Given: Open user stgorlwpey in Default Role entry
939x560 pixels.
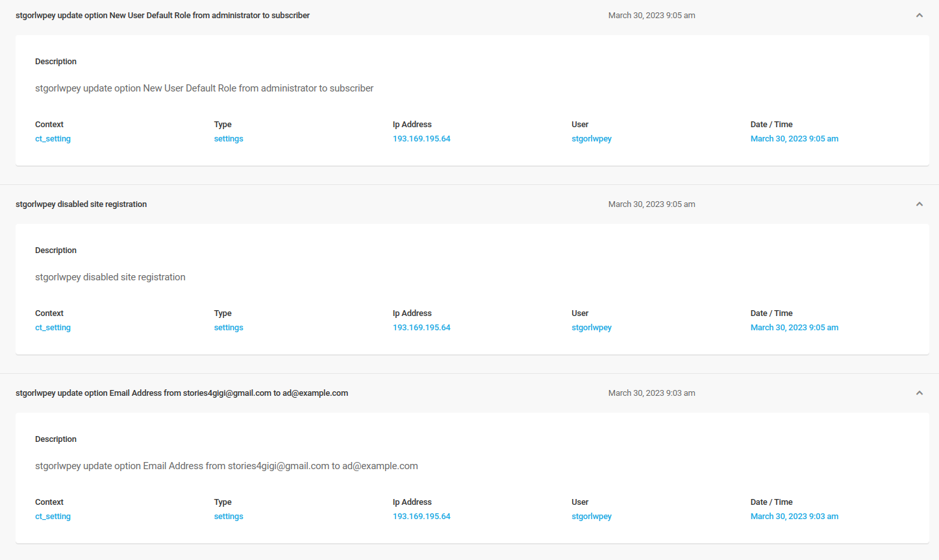Looking at the screenshot, I should click(x=591, y=139).
